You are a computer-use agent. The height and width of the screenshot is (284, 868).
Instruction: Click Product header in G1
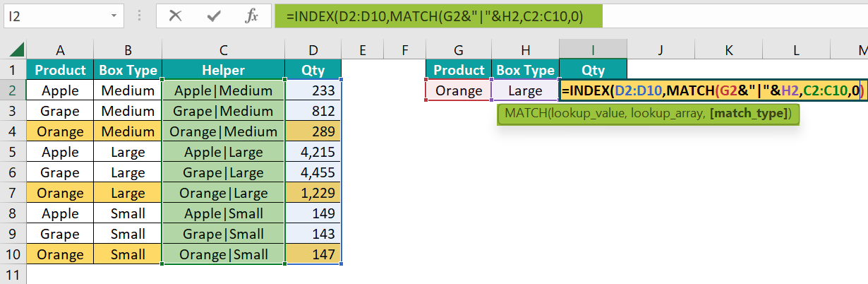pos(459,70)
